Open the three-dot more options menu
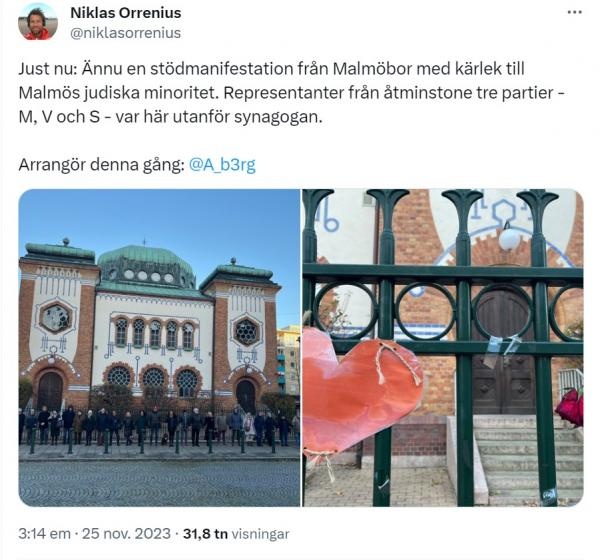Image resolution: width=600 pixels, height=560 pixels. (574, 13)
